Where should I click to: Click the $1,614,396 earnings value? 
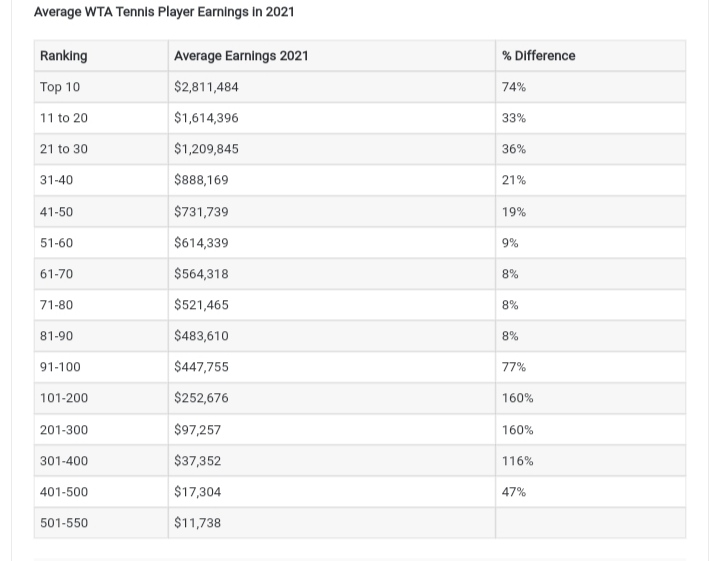pos(206,118)
